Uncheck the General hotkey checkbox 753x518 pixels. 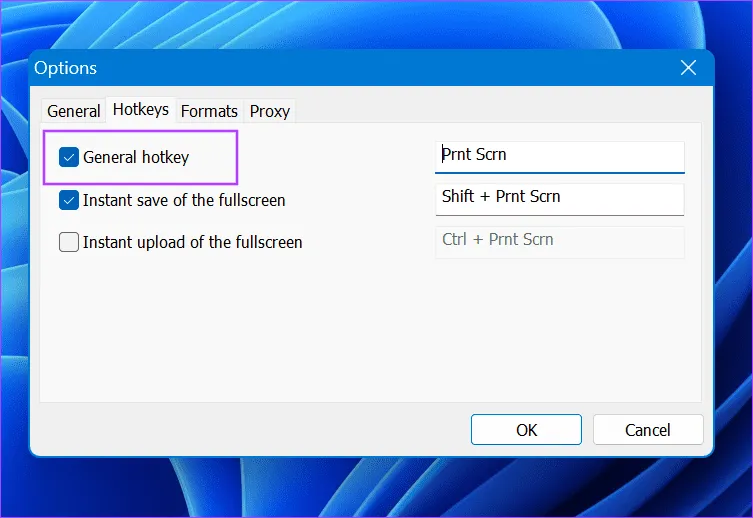(69, 157)
